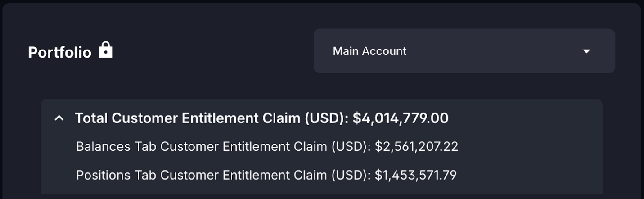
Task: Select the Balances Tab Customer Entitlement Claim line
Action: pyautogui.click(x=267, y=147)
